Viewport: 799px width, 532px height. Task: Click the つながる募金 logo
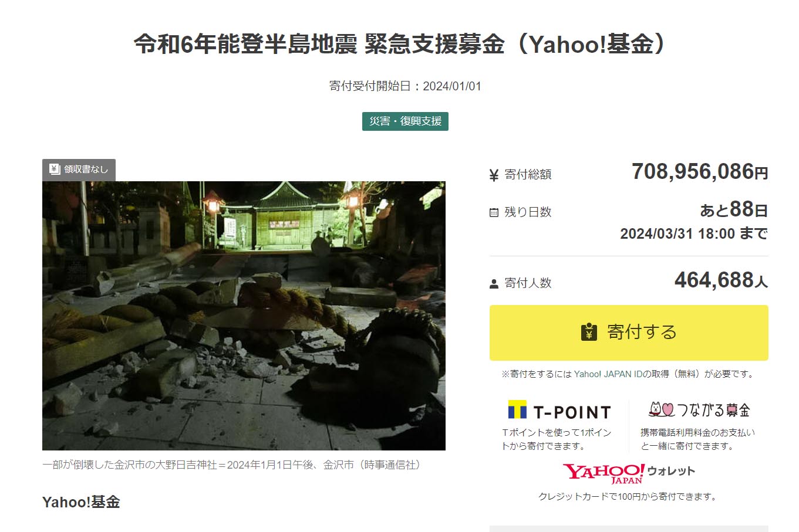(699, 409)
